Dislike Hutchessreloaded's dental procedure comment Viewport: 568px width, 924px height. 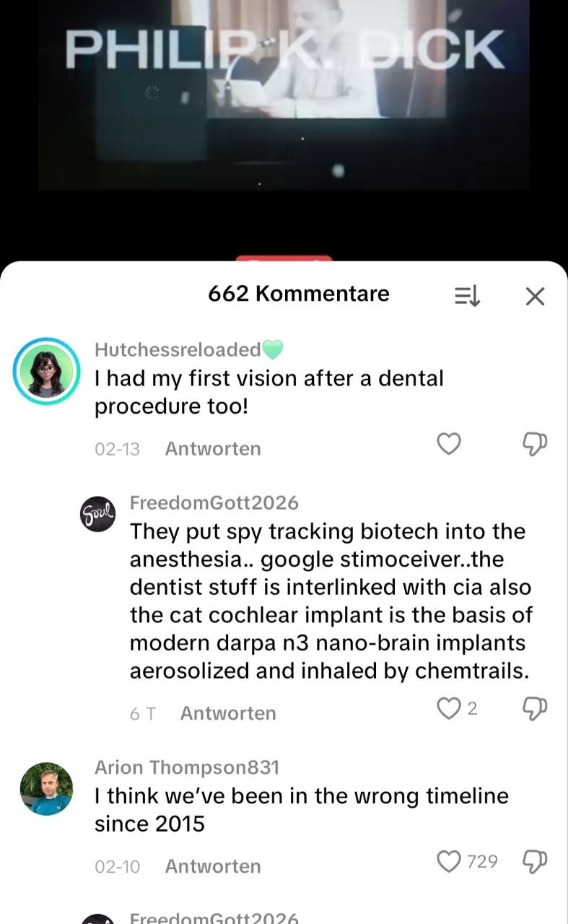(x=535, y=444)
